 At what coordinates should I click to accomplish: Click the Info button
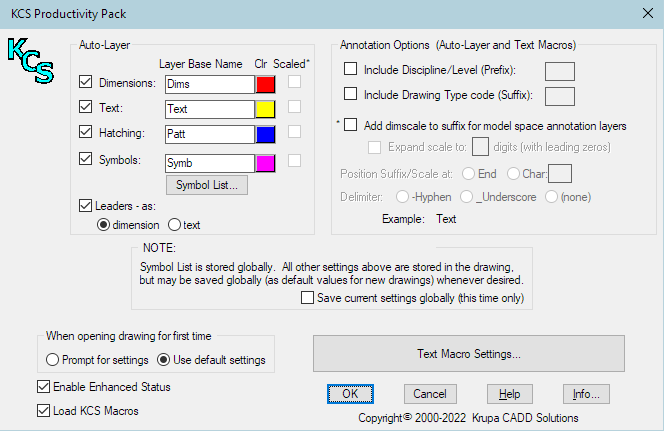coord(586,394)
